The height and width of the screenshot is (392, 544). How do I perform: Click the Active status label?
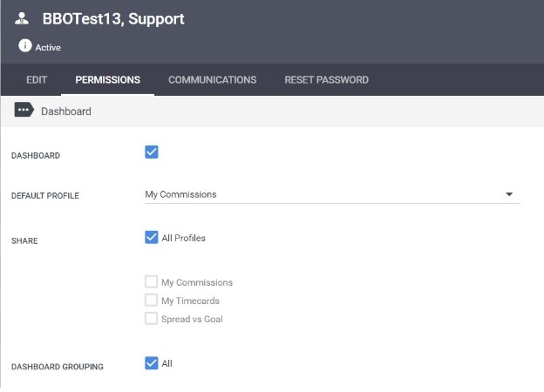coord(48,48)
